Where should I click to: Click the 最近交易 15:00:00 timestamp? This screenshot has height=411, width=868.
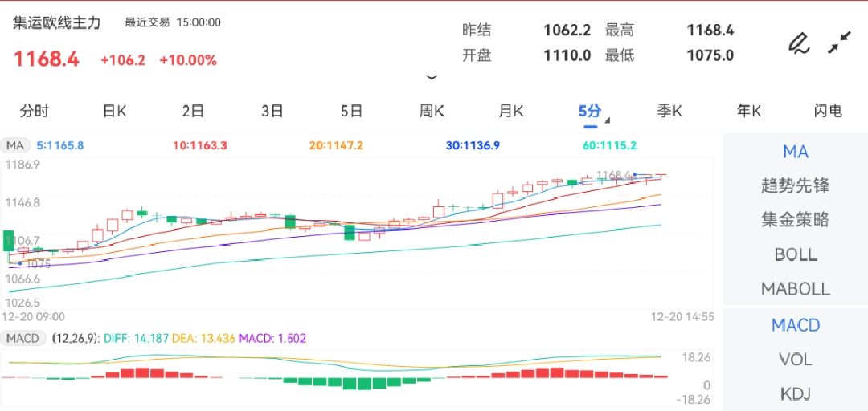(x=173, y=22)
